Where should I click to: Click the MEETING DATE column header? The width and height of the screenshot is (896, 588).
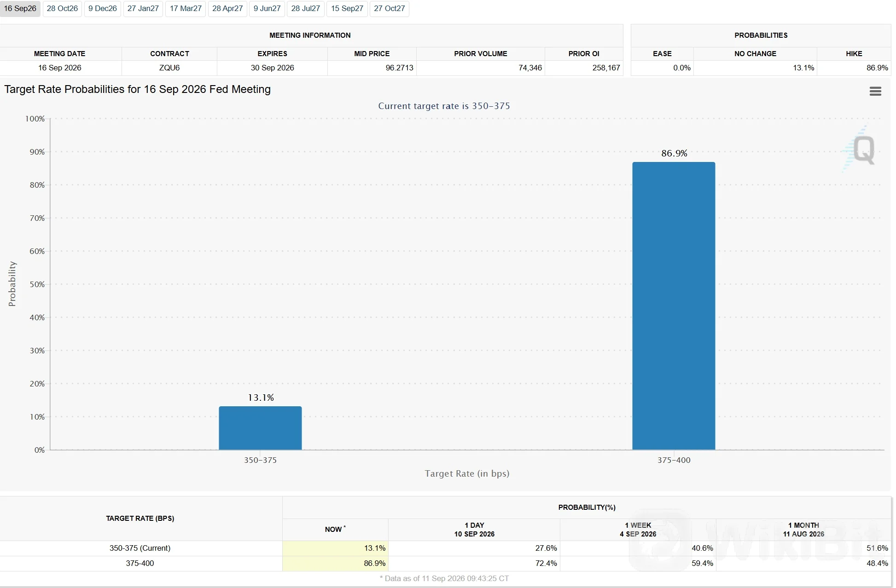[60, 54]
